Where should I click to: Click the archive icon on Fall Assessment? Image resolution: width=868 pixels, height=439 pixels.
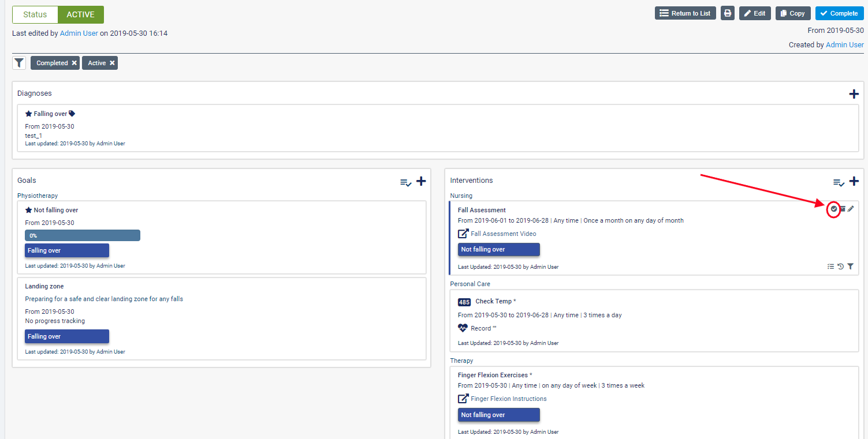[x=842, y=209]
